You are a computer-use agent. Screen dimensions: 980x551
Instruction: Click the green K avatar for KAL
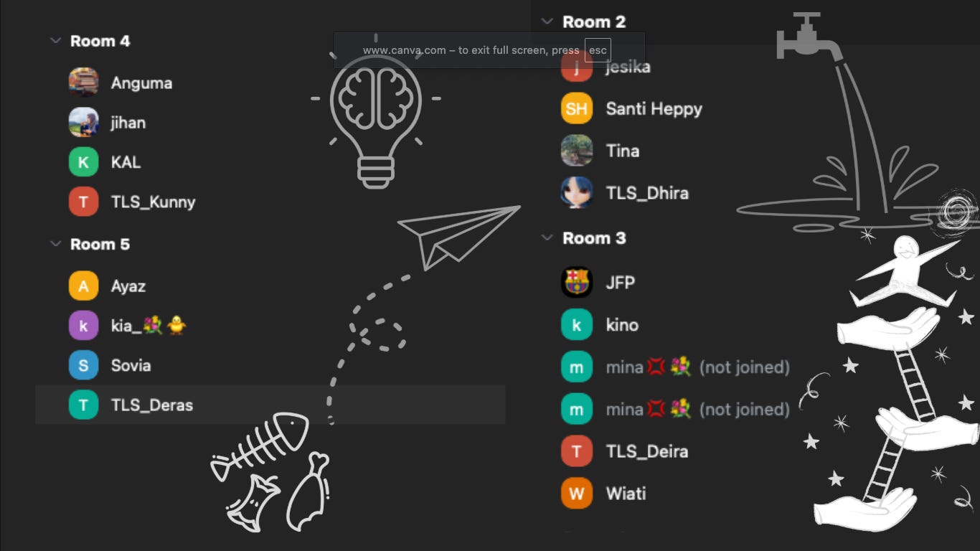pos(83,162)
